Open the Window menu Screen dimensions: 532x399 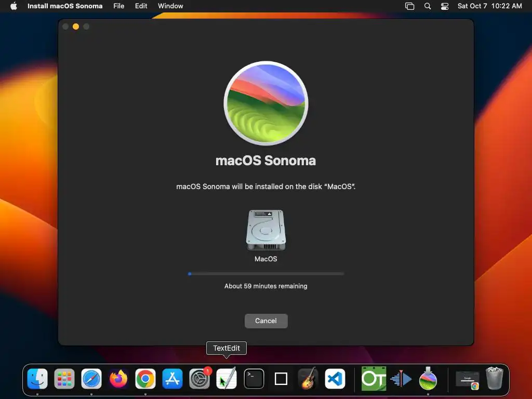point(170,6)
